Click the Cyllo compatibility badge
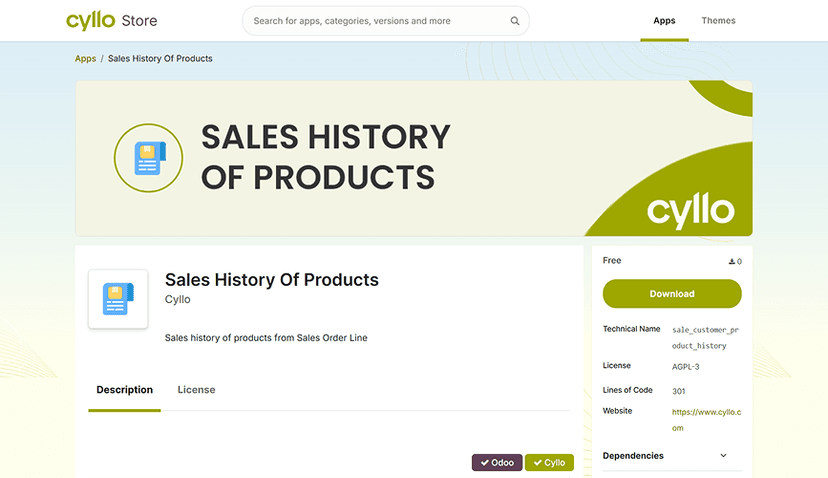This screenshot has height=478, width=828. click(x=549, y=463)
